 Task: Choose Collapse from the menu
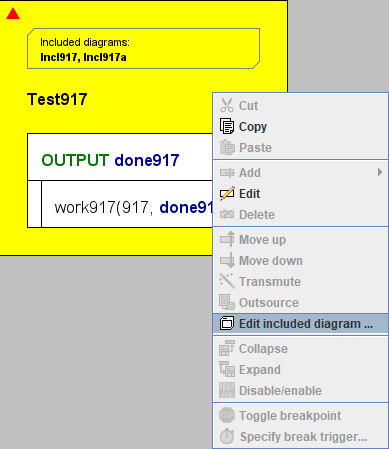[300, 348]
